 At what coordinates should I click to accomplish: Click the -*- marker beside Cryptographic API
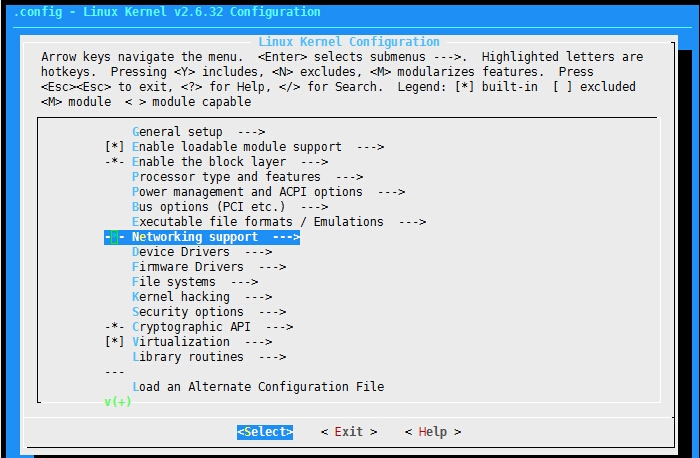(x=114, y=327)
